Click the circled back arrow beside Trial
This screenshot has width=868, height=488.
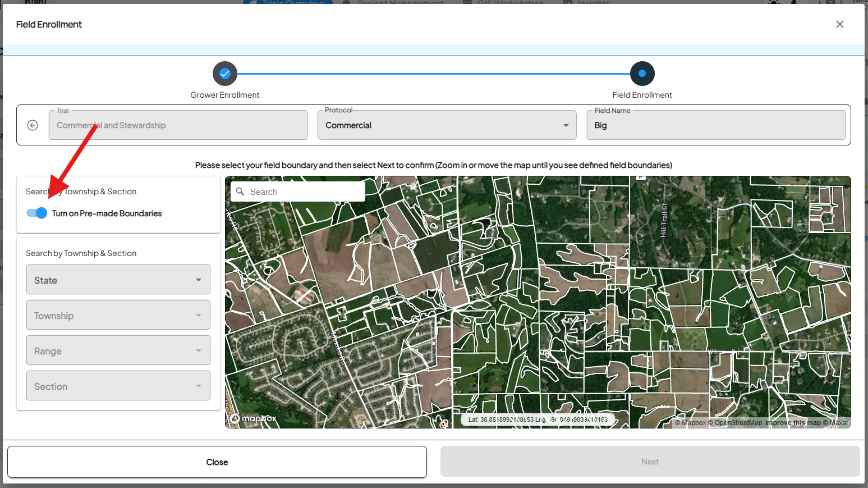click(33, 125)
